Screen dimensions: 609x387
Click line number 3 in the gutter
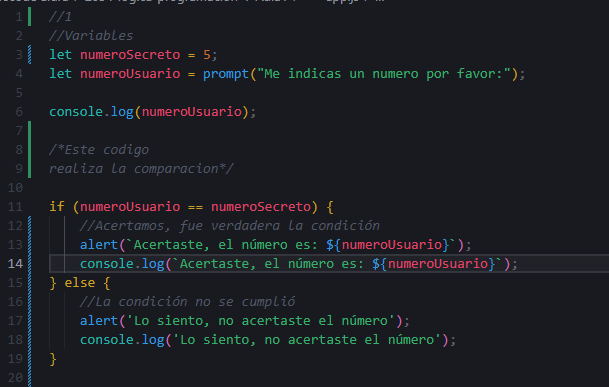point(19,55)
